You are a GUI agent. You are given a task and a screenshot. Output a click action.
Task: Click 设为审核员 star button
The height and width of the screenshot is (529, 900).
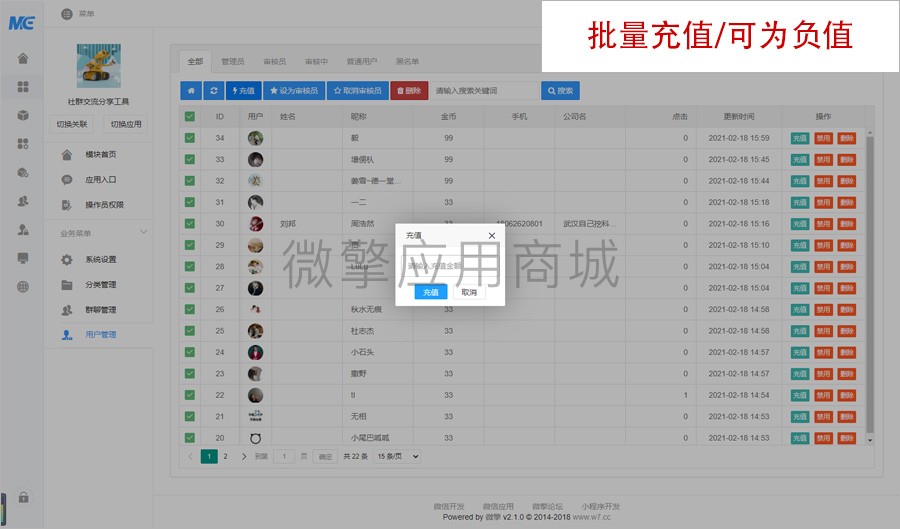point(294,91)
